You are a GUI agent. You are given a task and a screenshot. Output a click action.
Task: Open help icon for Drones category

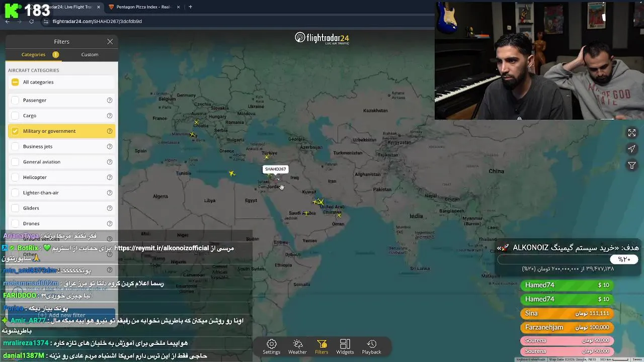point(109,224)
